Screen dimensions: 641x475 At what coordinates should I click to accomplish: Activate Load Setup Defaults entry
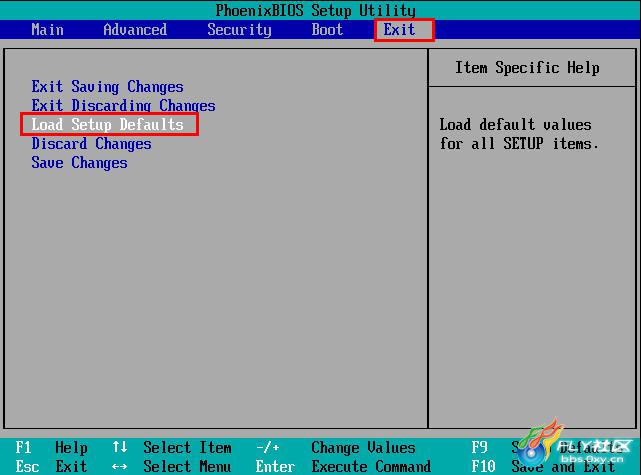pos(109,124)
